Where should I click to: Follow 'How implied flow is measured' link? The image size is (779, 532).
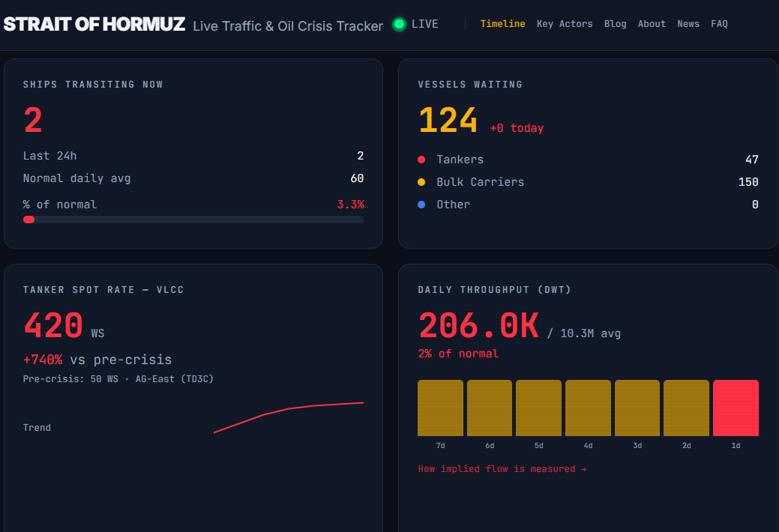pos(502,469)
